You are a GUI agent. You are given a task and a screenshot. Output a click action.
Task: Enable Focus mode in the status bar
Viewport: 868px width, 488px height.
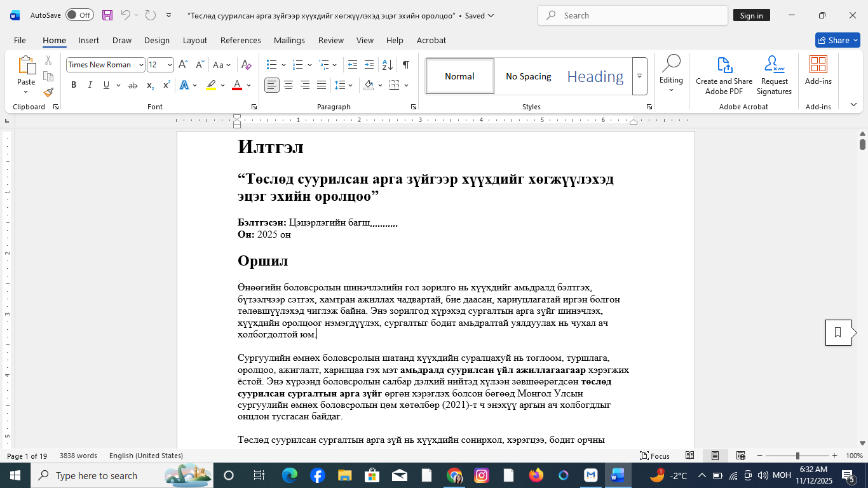point(654,456)
